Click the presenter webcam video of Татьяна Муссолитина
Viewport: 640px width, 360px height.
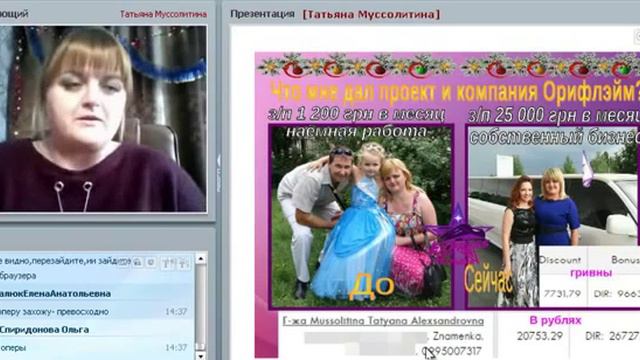[103, 119]
